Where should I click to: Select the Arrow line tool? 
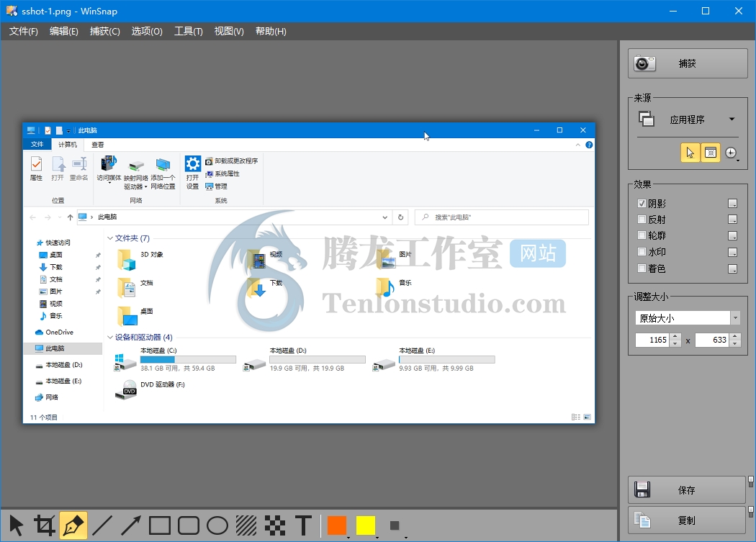point(130,525)
